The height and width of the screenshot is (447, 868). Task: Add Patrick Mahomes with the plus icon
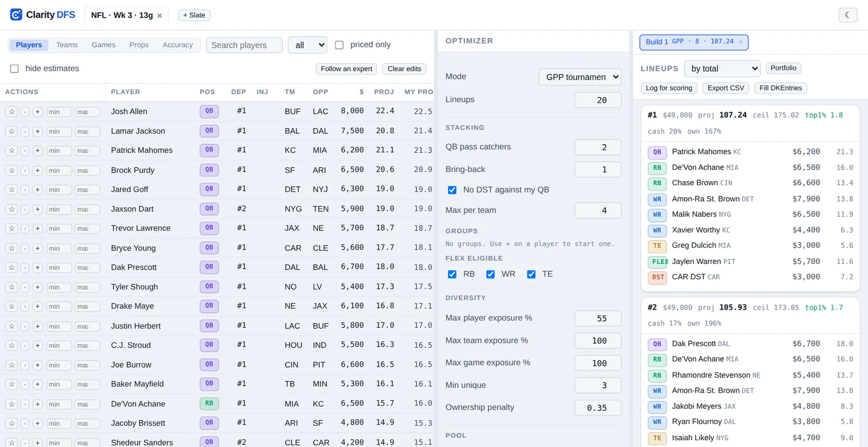(x=37, y=151)
